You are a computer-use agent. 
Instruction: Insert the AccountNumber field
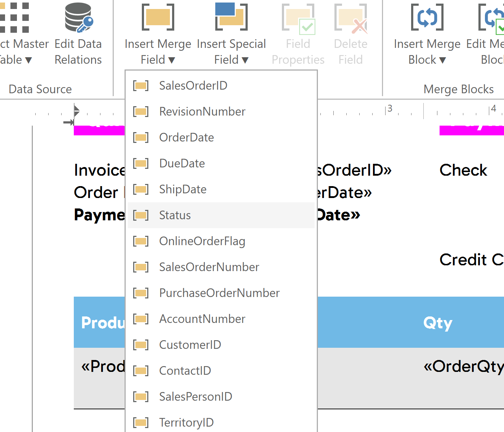(x=221, y=319)
